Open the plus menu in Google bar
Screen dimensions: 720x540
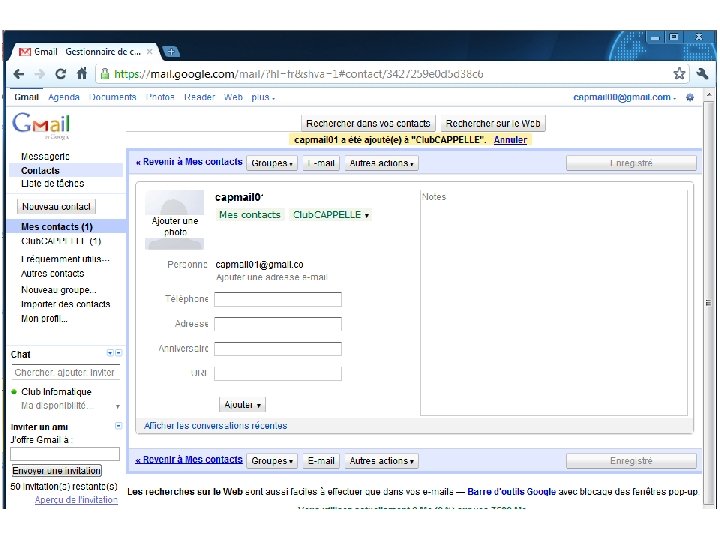tap(263, 97)
